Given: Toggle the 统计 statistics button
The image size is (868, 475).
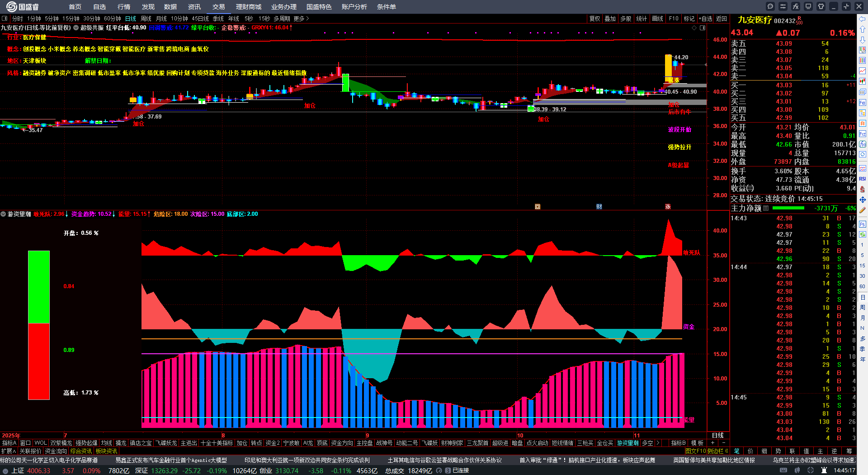Looking at the screenshot, I should 642,19.
